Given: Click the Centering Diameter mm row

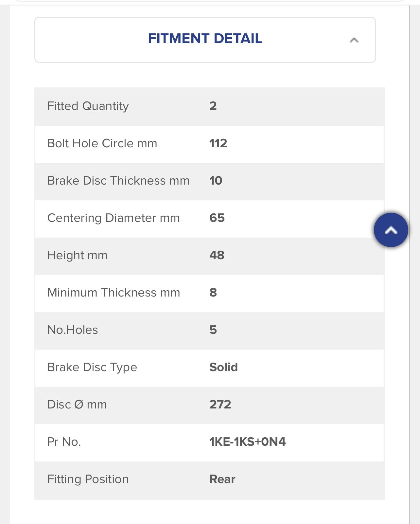Looking at the screenshot, I should click(x=209, y=219).
